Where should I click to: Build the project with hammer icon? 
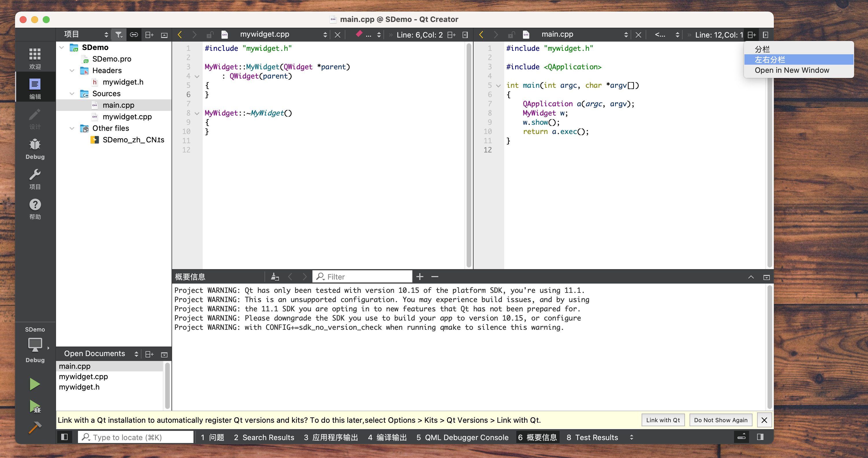click(x=35, y=427)
